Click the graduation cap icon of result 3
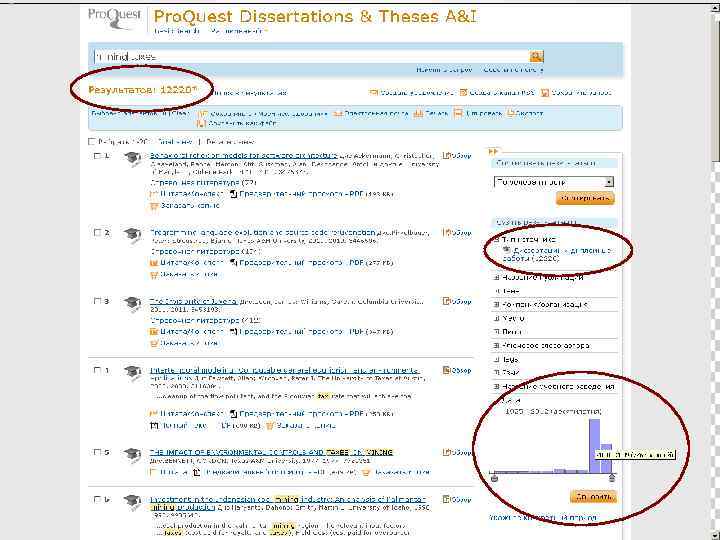This screenshot has width=720, height=540. 132,304
